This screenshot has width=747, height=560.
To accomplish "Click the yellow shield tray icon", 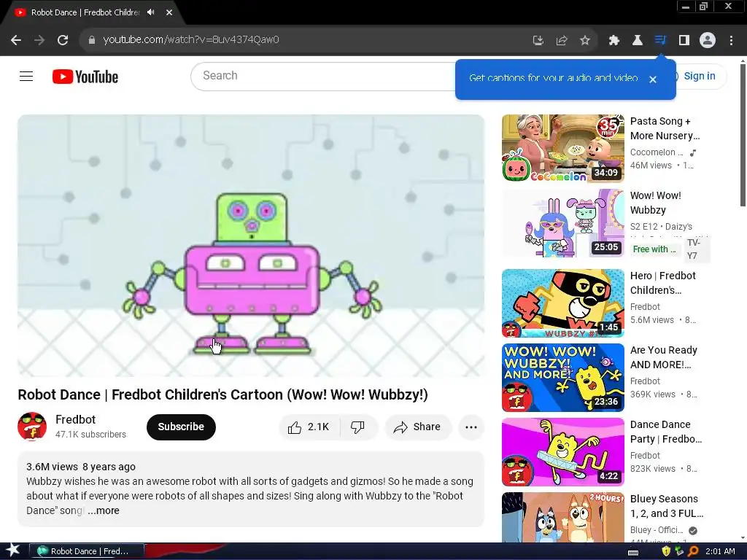I will 666,551.
